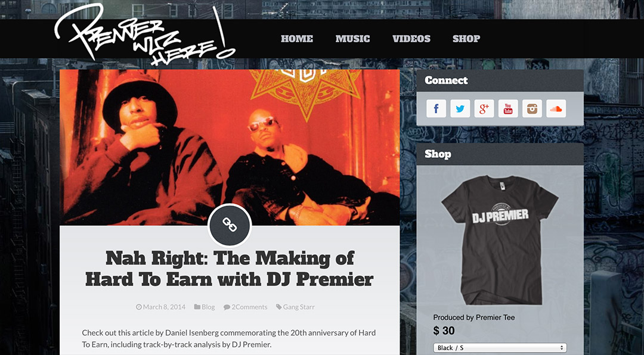Navigate to the Shop menu item

466,39
